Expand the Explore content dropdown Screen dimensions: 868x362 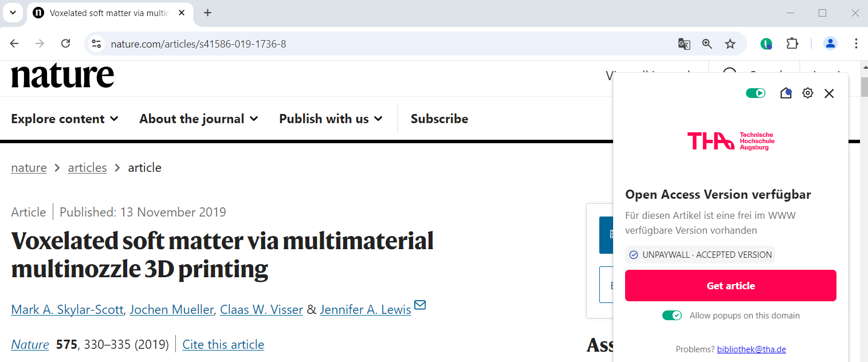click(64, 119)
